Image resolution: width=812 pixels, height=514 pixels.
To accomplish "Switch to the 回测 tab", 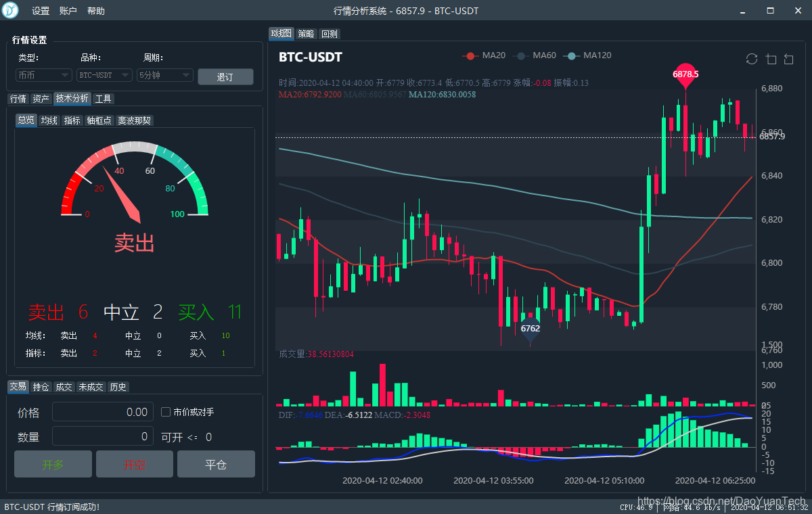I will coord(330,34).
